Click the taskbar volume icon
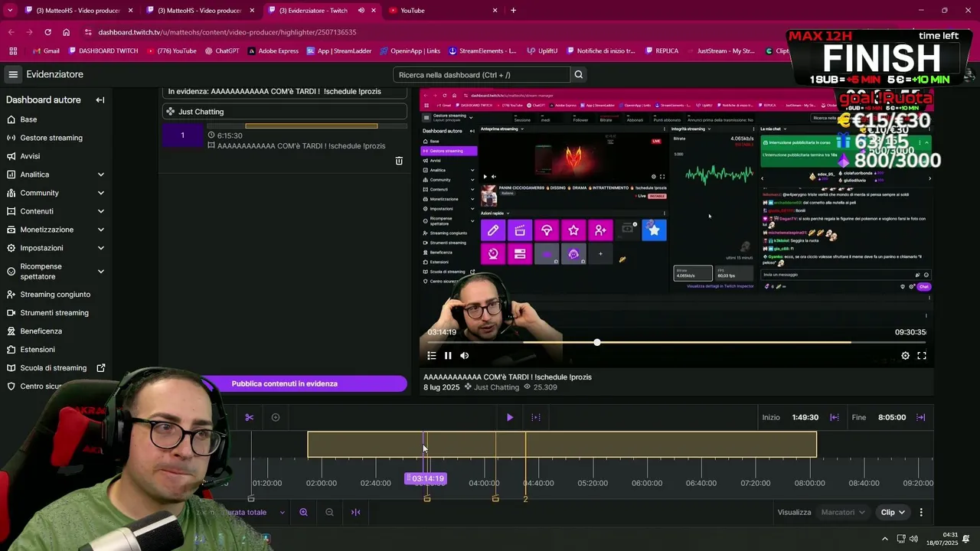This screenshot has width=980, height=551. coord(913,539)
